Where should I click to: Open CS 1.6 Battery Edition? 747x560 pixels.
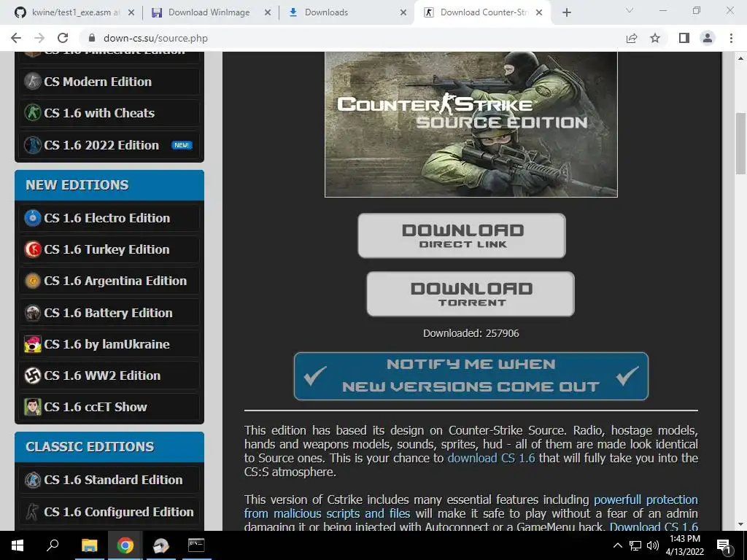click(x=108, y=312)
